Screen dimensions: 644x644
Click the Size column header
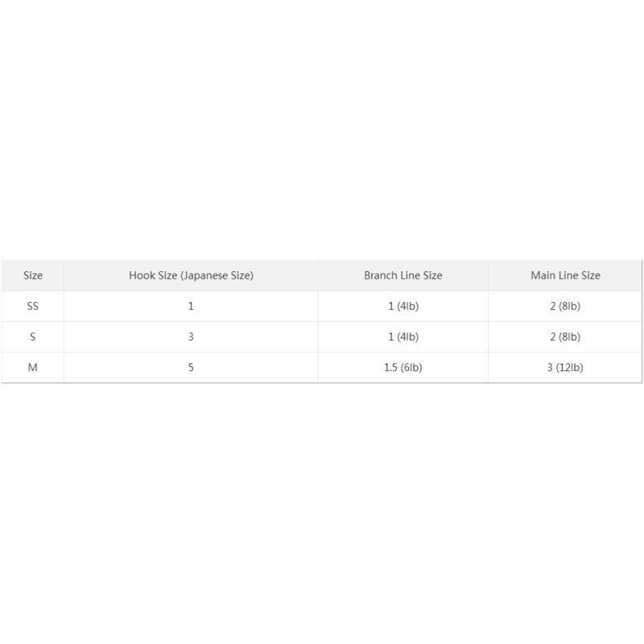[33, 275]
